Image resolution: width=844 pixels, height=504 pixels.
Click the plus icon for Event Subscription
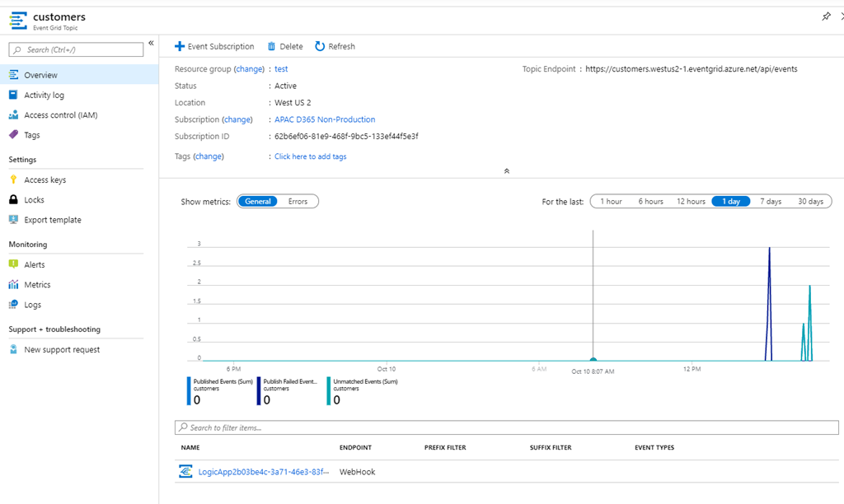click(179, 46)
